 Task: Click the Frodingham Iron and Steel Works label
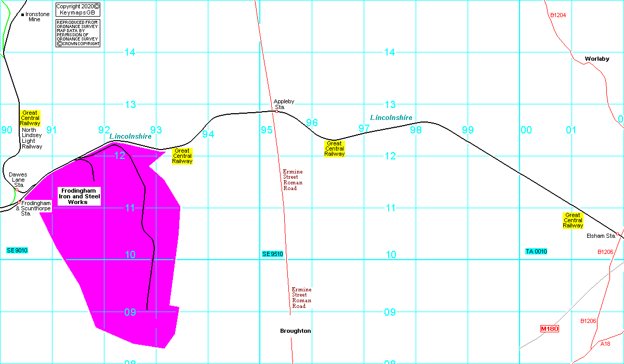(x=78, y=196)
